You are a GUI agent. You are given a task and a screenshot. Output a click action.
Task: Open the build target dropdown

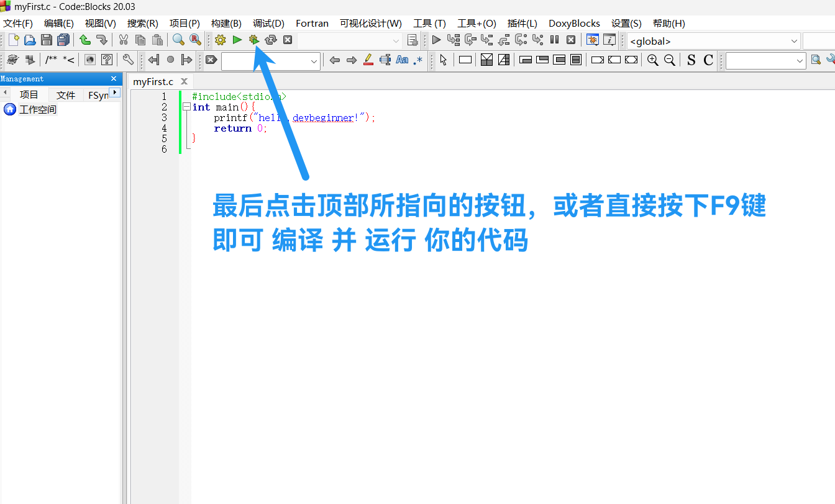pyautogui.click(x=350, y=40)
